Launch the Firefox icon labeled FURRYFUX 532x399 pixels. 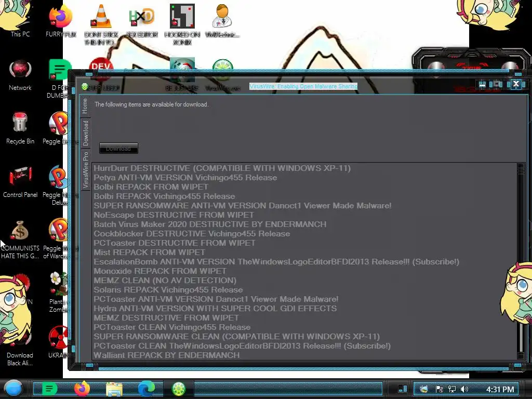(x=60, y=20)
